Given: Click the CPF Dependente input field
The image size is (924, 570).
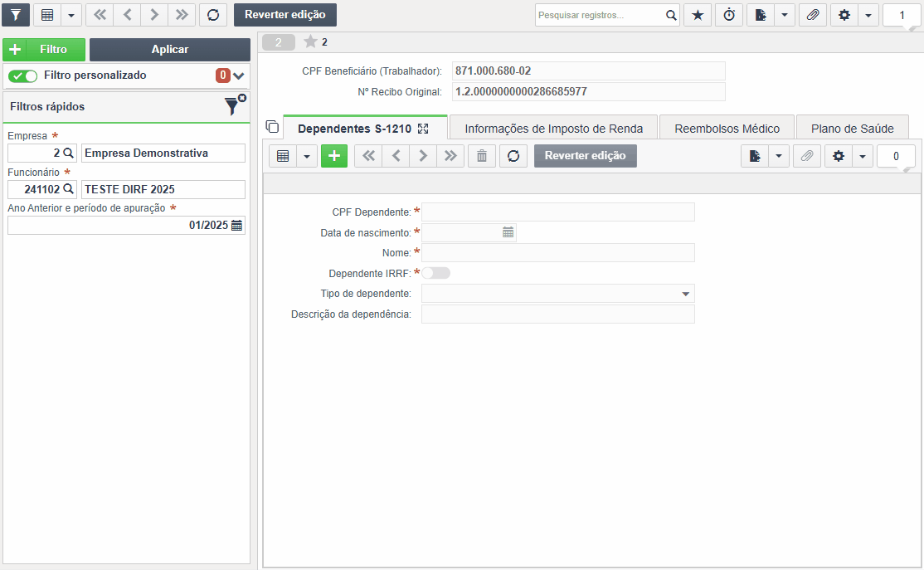Looking at the screenshot, I should (558, 212).
